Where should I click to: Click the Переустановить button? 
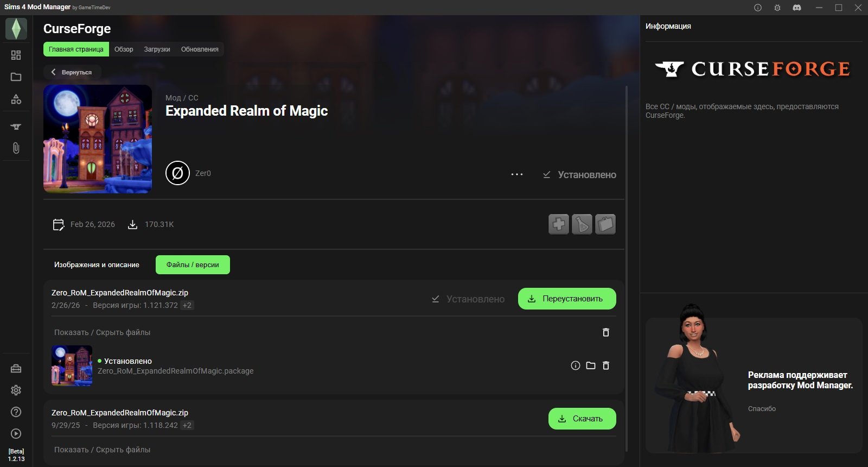pos(567,299)
